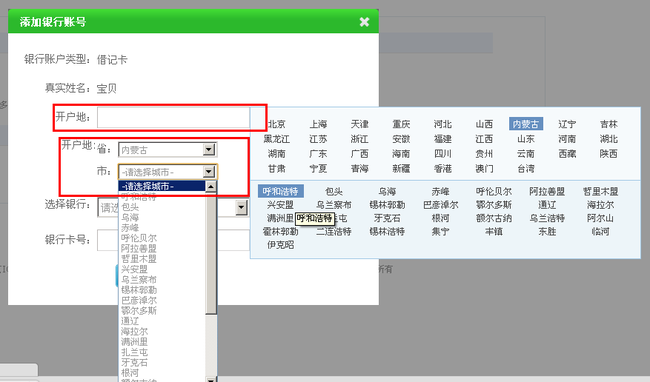Choose 牙克石 in the city dropdown list
The image size is (650, 382).
134,362
